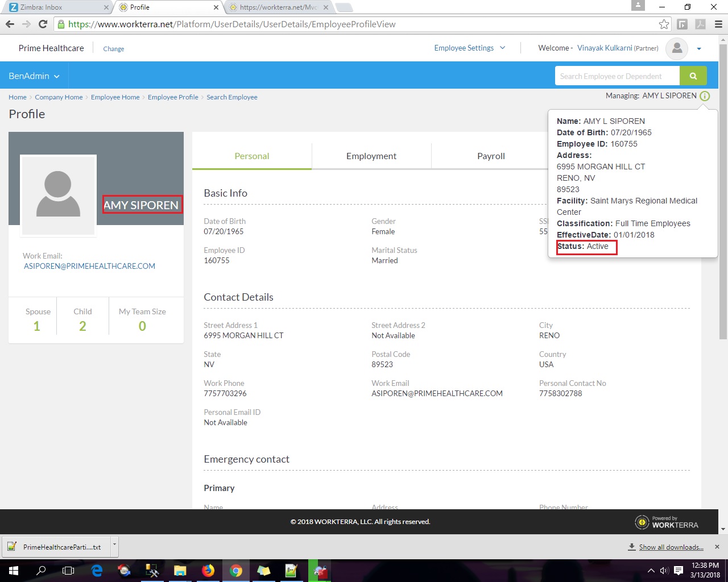
Task: Click the ASIPOREN@PRIMEHEALTHCARE.COM link in left card
Action: pos(89,266)
